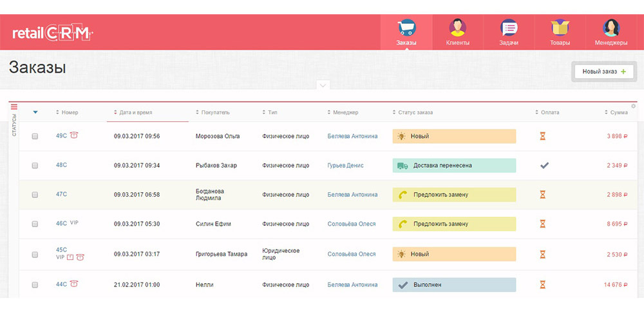Click the retailCRM logo
This screenshot has height=327, width=644.
pos(53,33)
